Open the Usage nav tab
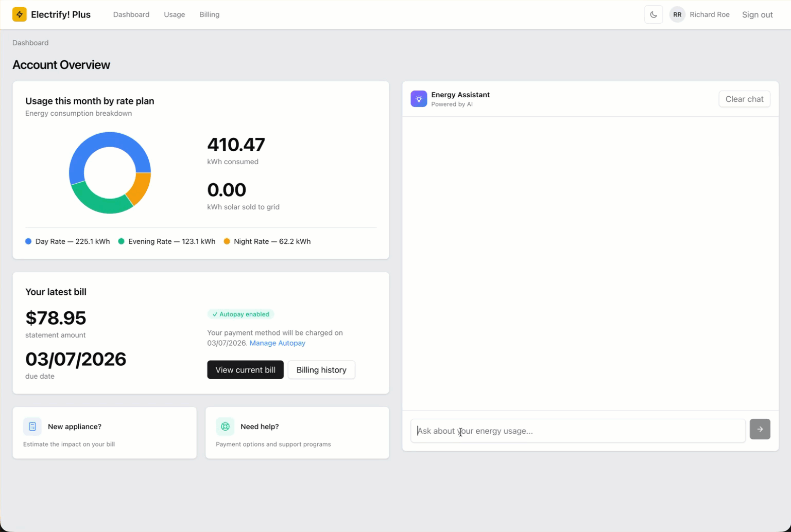 pyautogui.click(x=174, y=14)
